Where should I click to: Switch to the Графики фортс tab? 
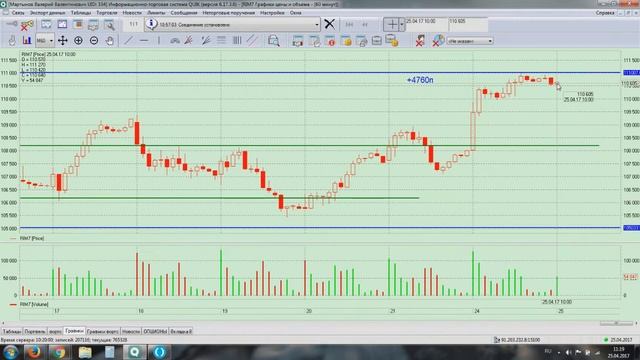[102, 331]
